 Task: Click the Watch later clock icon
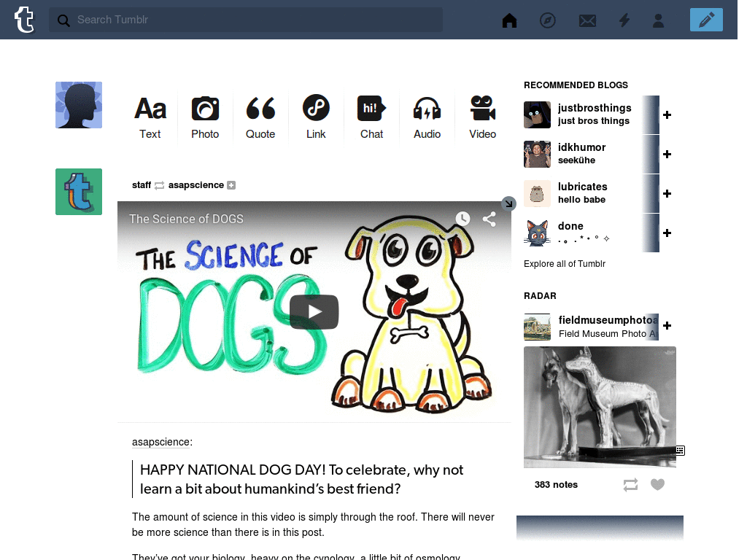tap(462, 219)
